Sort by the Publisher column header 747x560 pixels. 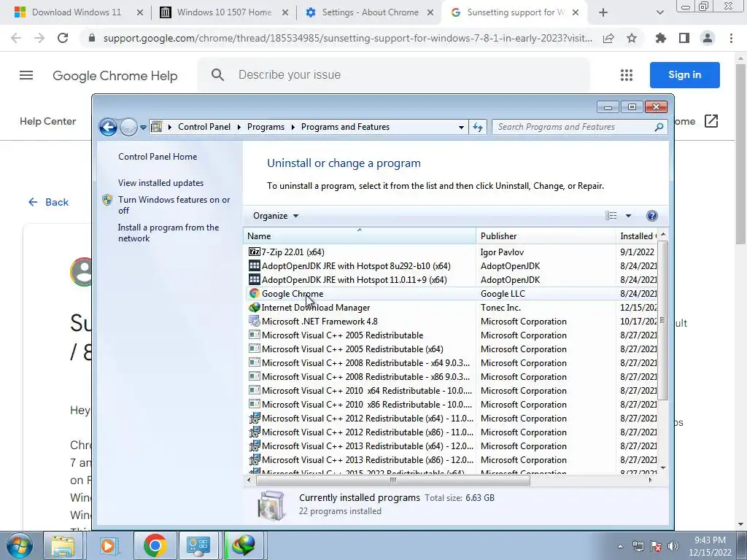click(x=546, y=236)
